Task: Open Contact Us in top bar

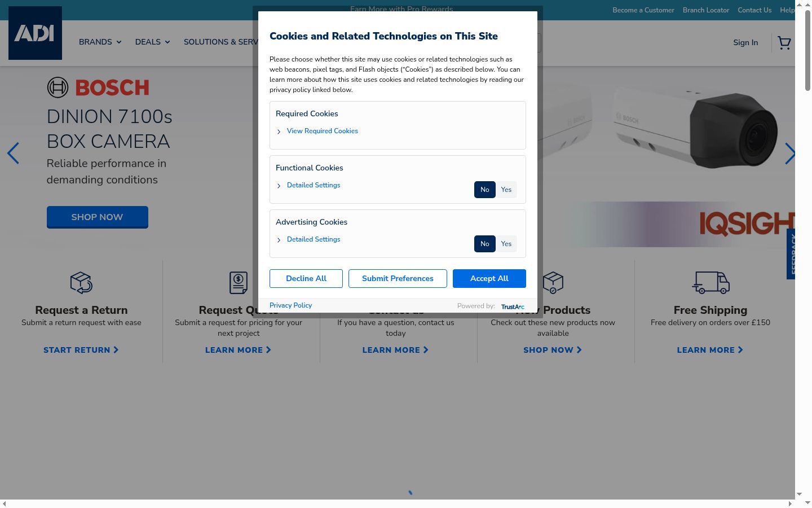Action: tap(754, 10)
